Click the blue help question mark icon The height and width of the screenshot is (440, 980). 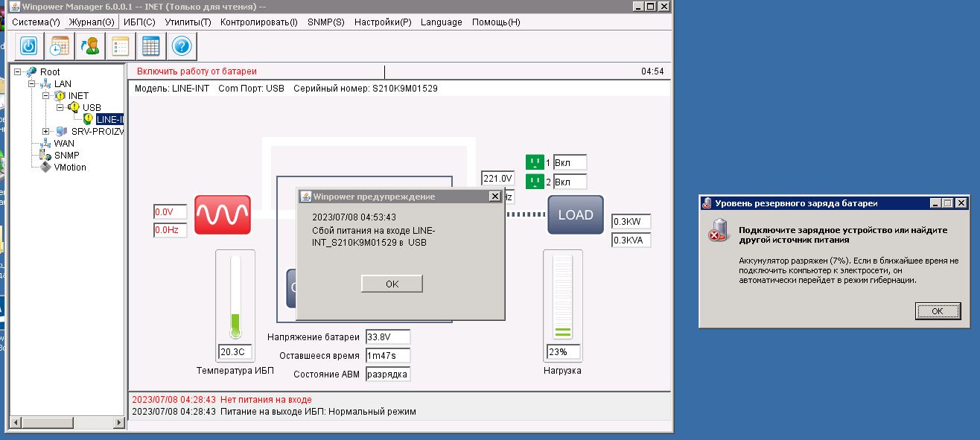182,46
